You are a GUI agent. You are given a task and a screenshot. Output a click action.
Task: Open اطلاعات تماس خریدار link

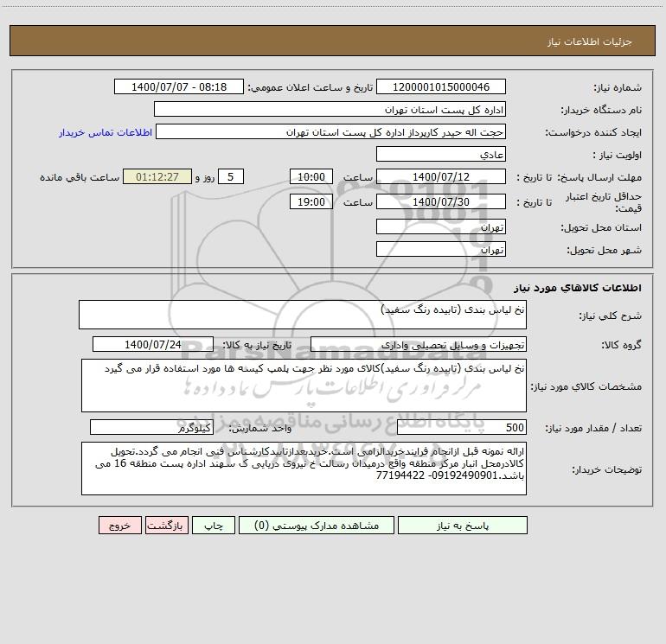(106, 132)
